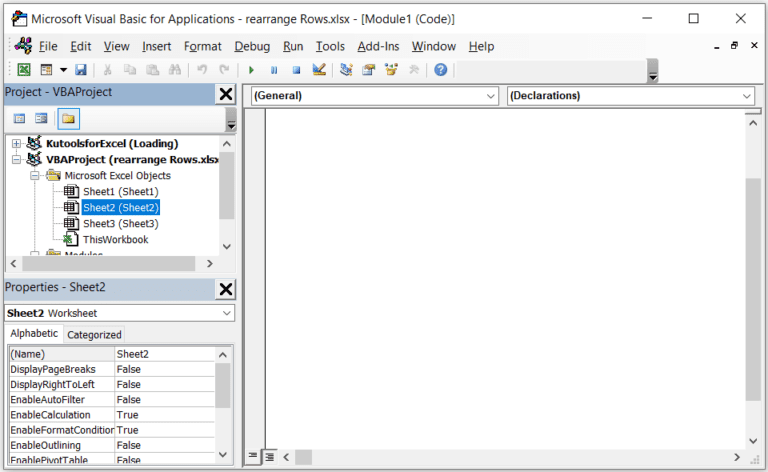Viewport: 768px width, 472px height.
Task: Click View Microsoft Excel toolbar icon
Action: pos(24,70)
